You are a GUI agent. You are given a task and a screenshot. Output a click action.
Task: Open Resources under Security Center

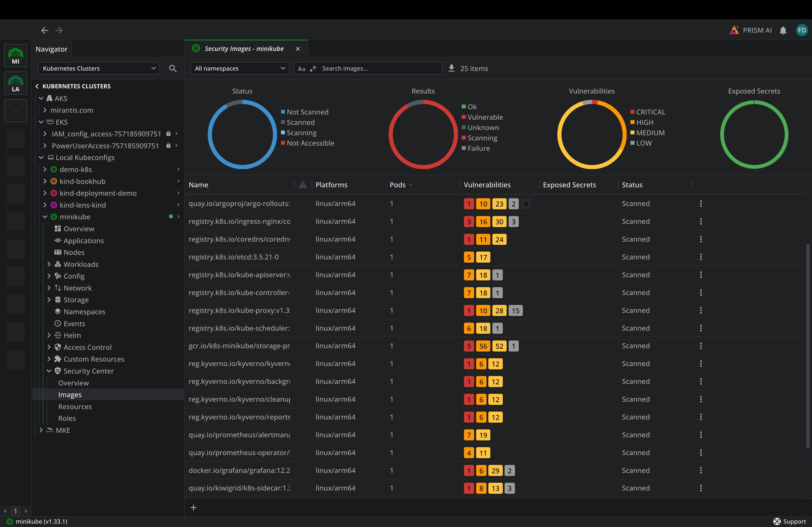[75, 406]
